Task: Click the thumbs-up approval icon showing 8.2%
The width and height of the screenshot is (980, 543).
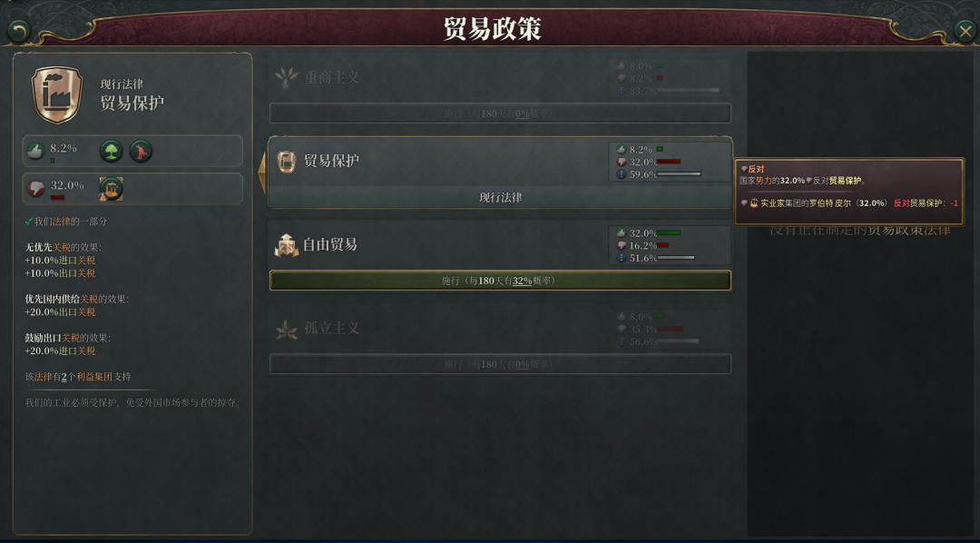Action: [x=35, y=151]
